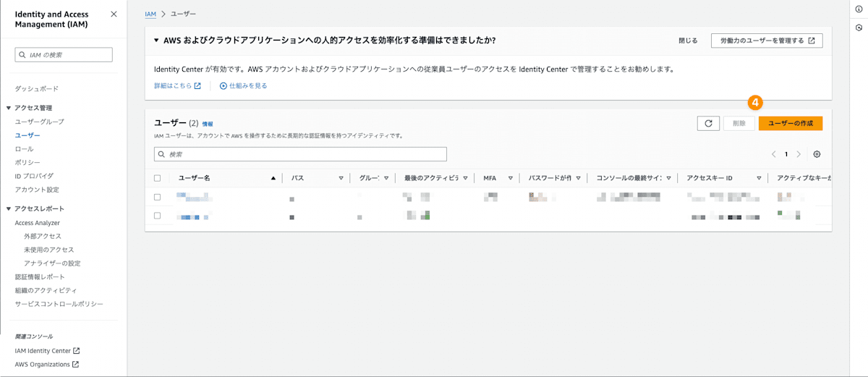This screenshot has height=377, width=868.
Task: Collapse the AWS access banner triangle
Action: pos(156,41)
